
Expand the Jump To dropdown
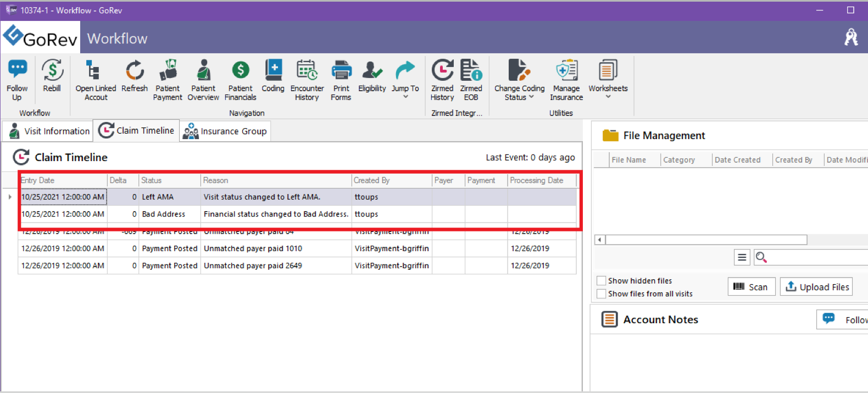(x=405, y=80)
